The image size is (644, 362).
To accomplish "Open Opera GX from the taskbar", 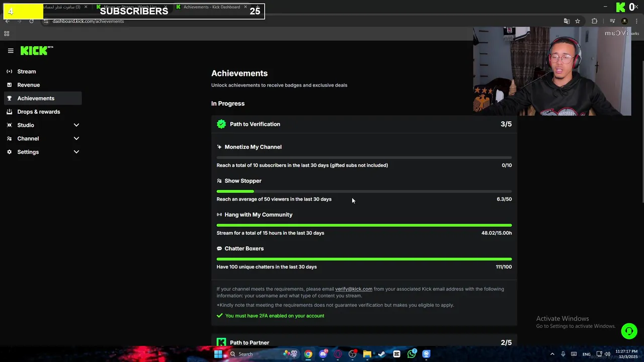I will (x=338, y=354).
